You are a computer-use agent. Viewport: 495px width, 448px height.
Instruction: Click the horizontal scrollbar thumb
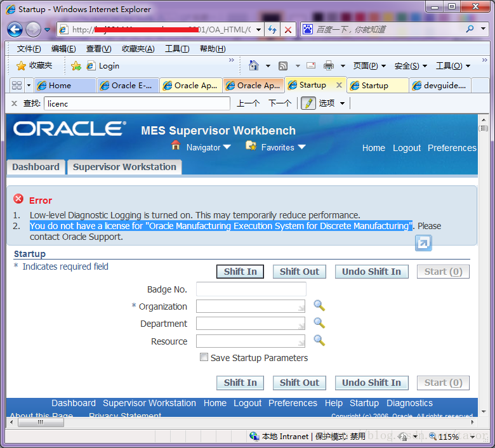coord(41,423)
